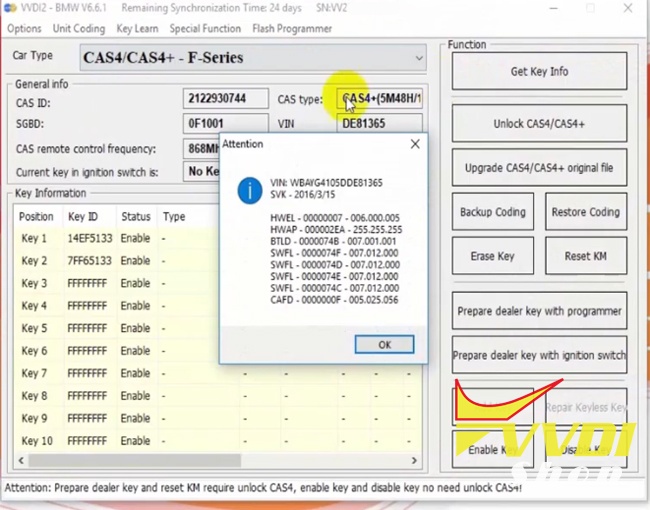Open the Special Function menu
This screenshot has height=510, width=650.
click(205, 29)
